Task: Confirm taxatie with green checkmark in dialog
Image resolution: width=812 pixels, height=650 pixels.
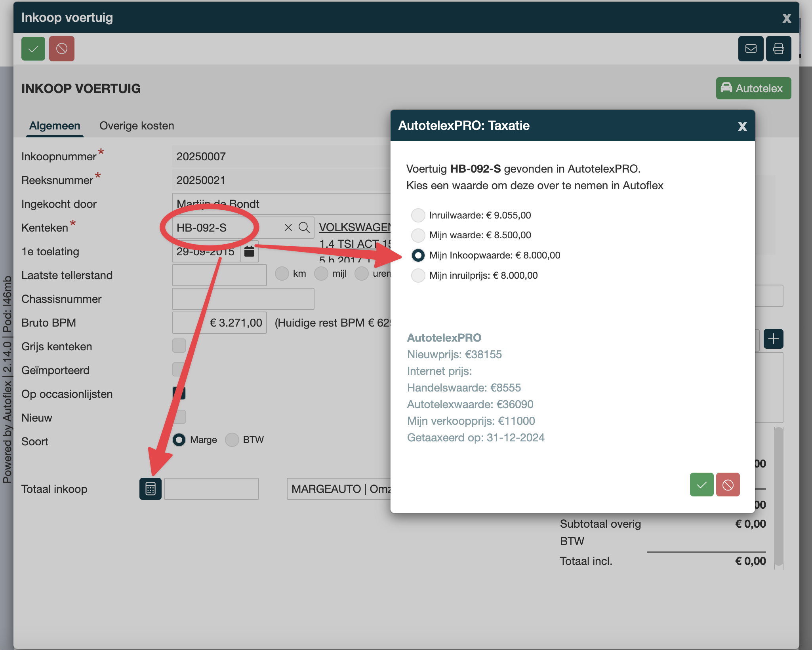Action: [701, 485]
